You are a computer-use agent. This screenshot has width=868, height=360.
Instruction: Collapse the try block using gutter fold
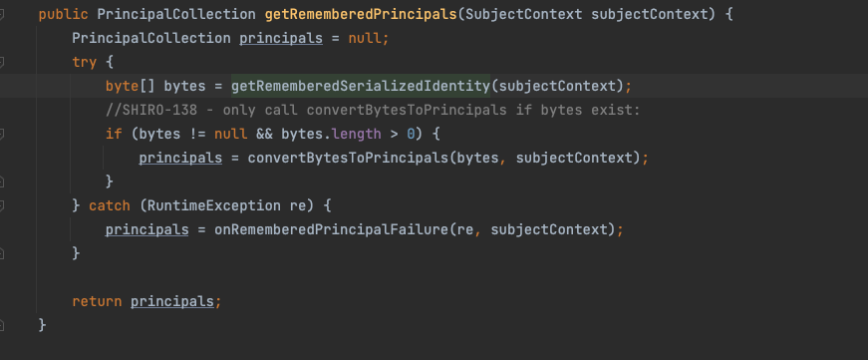[2, 62]
